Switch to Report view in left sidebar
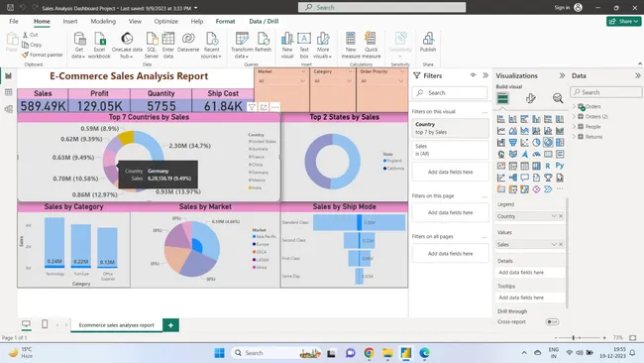The image size is (644, 363). pyautogui.click(x=8, y=76)
